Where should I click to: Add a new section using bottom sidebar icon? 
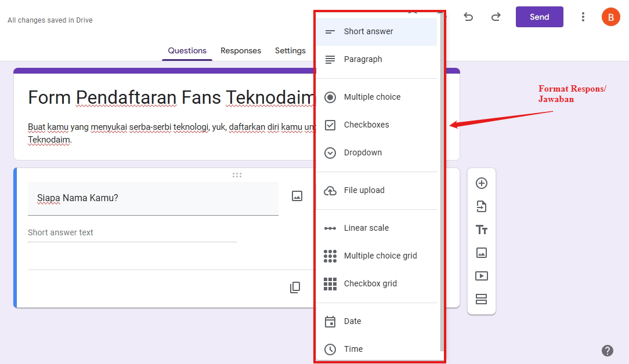(482, 299)
